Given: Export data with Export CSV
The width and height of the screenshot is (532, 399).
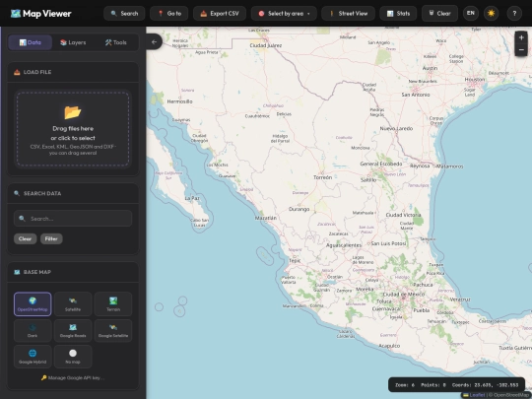Looking at the screenshot, I should point(220,14).
